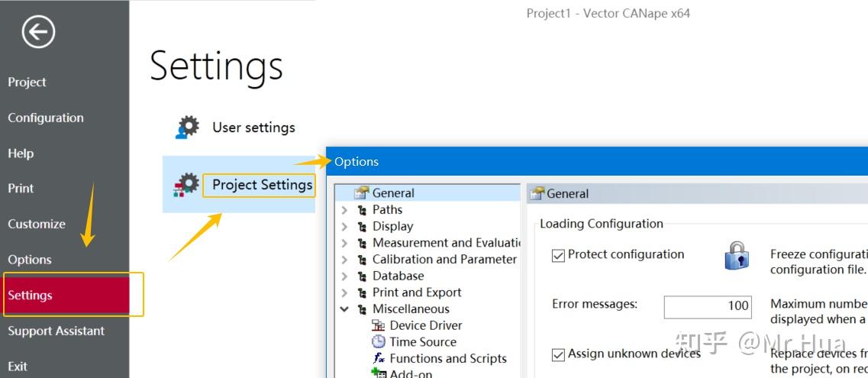Expand the Display tree node
868x378 pixels.
344,227
